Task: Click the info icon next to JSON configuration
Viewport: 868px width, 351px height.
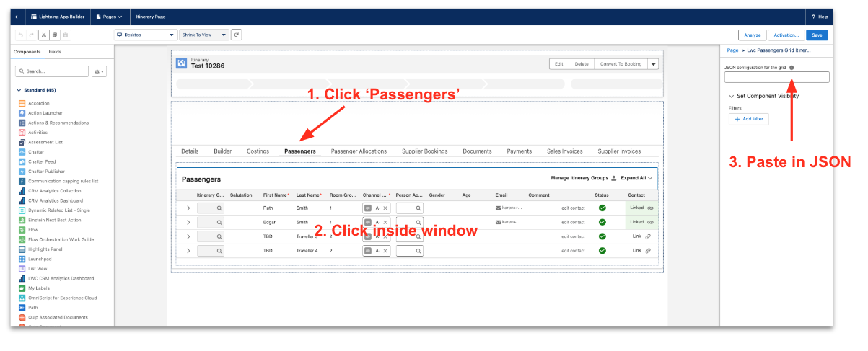Action: point(792,68)
